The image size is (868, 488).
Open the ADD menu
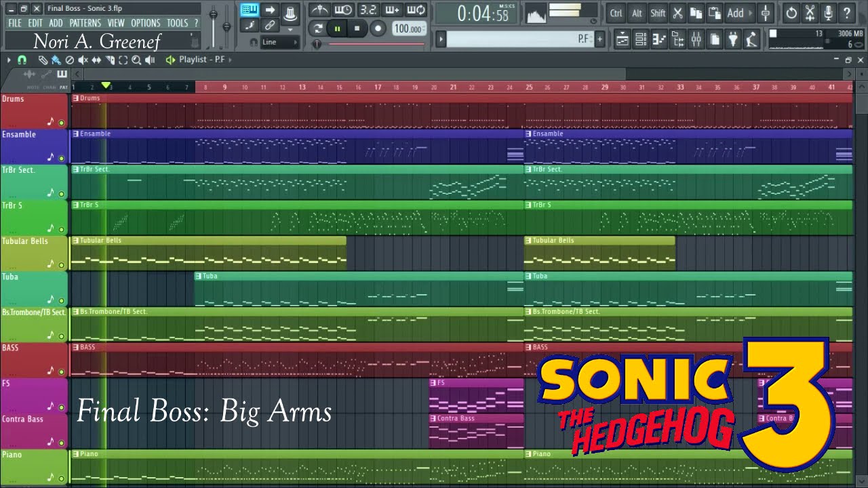[x=56, y=23]
